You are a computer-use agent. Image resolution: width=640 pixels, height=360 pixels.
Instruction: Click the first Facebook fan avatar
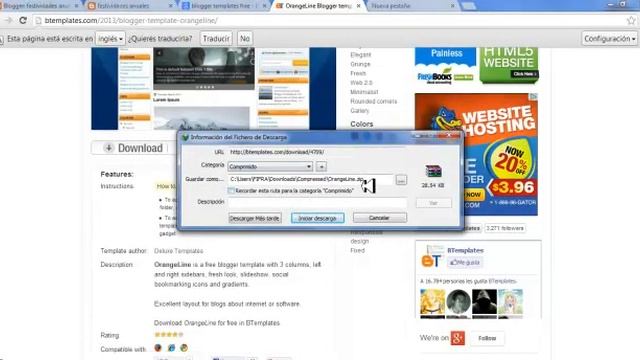click(432, 303)
